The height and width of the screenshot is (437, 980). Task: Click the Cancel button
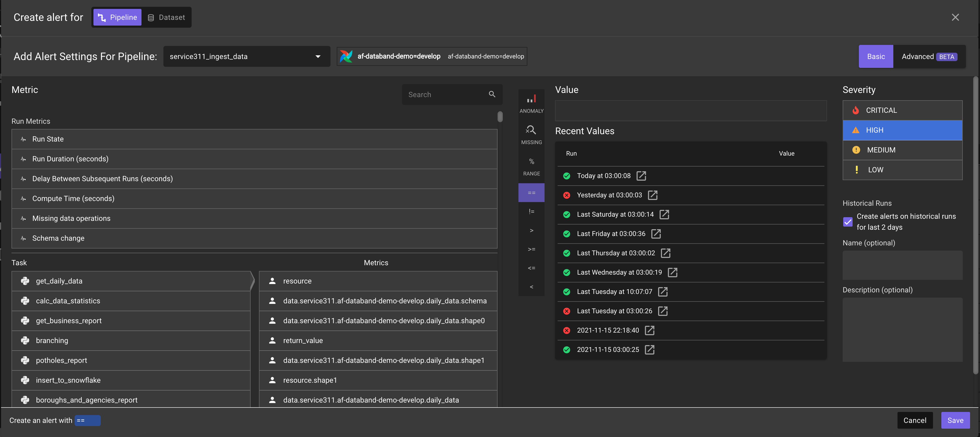click(914, 420)
